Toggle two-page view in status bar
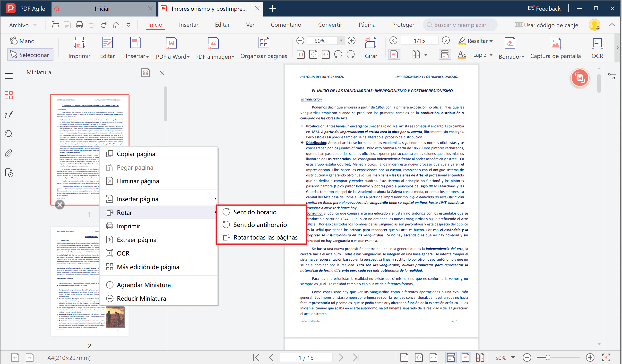The width and height of the screenshot is (622, 364). (480, 358)
